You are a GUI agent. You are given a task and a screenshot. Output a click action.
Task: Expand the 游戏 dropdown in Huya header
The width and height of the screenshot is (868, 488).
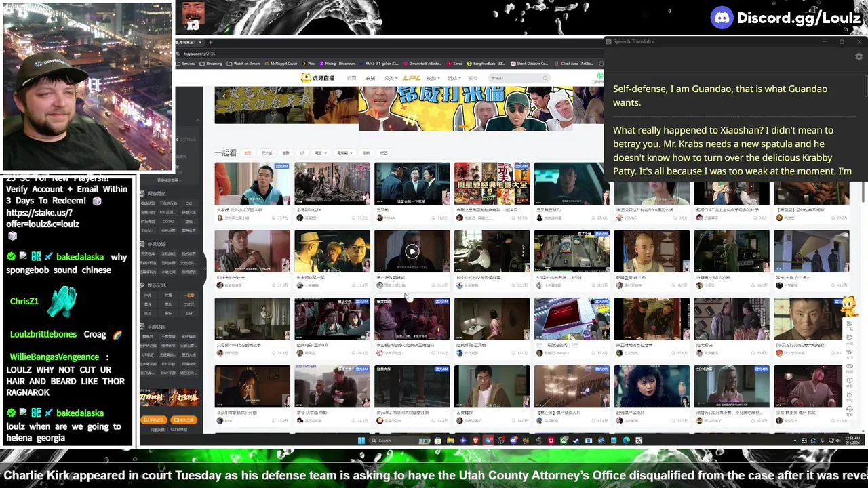click(455, 78)
